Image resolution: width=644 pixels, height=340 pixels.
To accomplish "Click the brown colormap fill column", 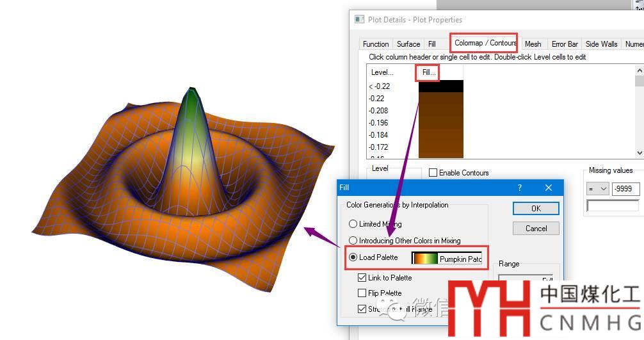I will point(440,125).
